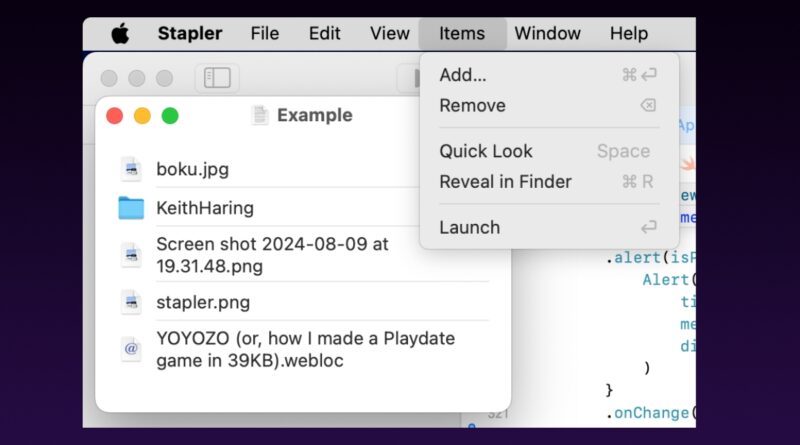Viewport: 800px width, 445px height.
Task: Open the File menu
Action: pyautogui.click(x=265, y=34)
